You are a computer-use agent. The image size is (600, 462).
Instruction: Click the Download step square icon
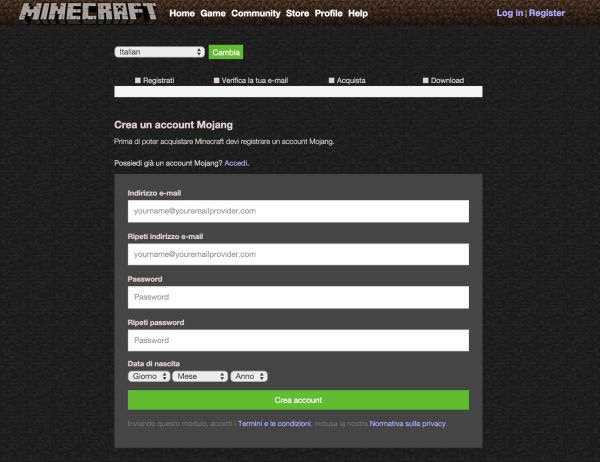(x=426, y=80)
